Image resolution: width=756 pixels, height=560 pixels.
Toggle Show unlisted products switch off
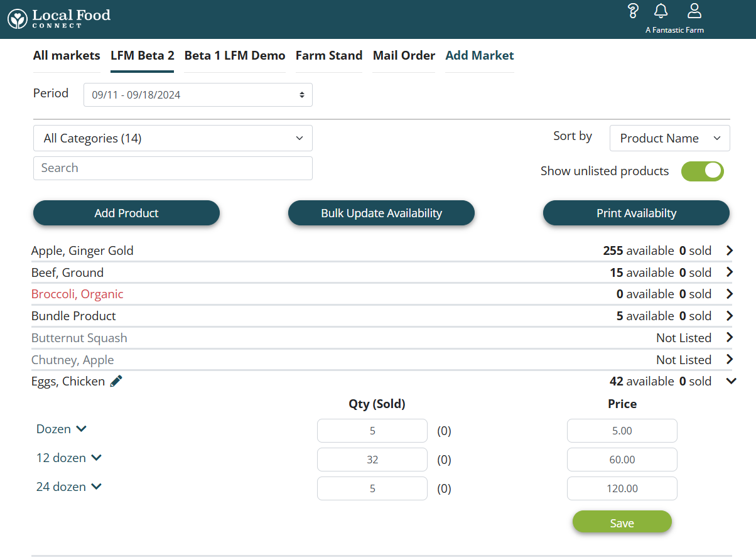pos(702,171)
